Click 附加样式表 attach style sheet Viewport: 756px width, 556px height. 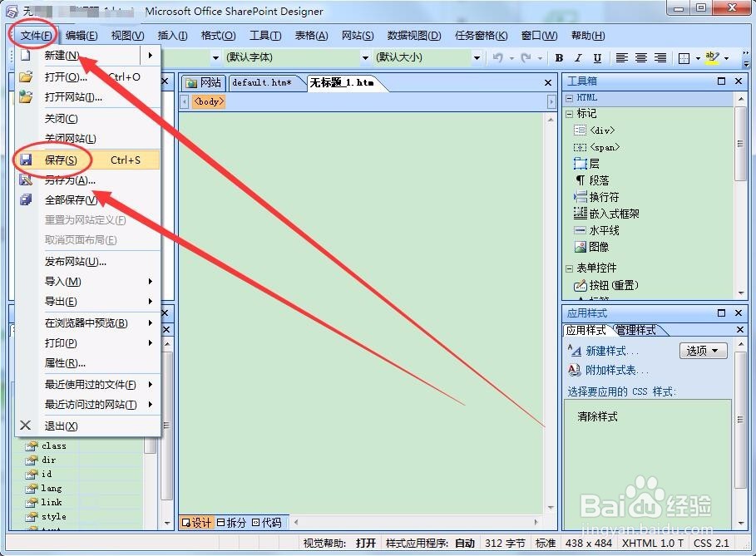(609, 370)
